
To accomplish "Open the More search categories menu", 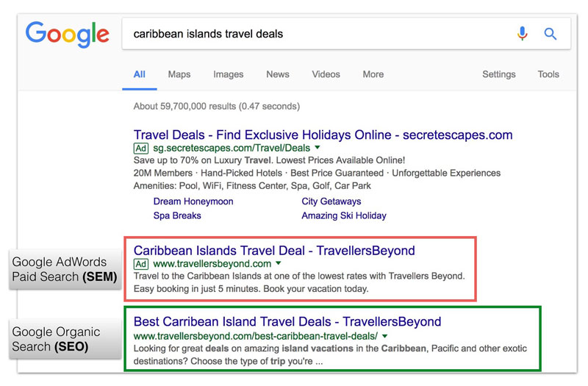I will [x=373, y=74].
